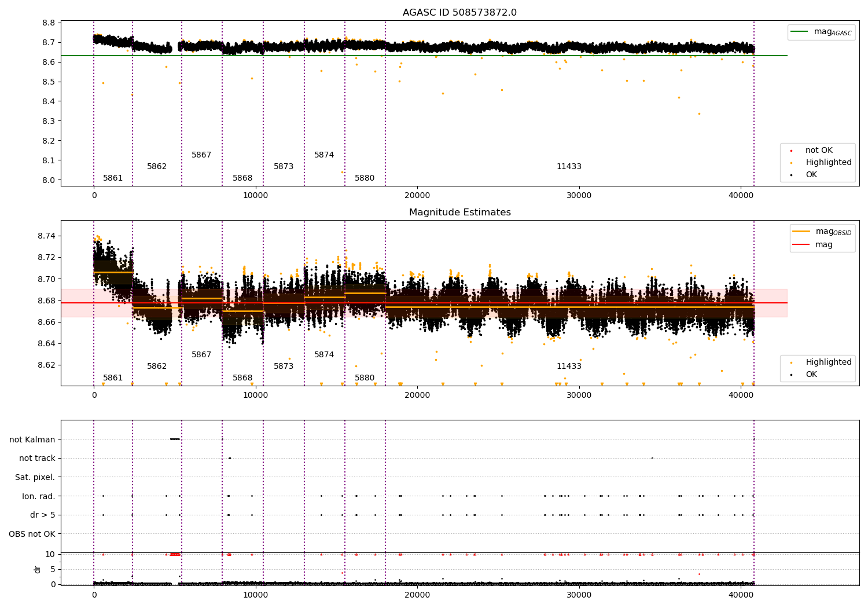Click x-axis tick 20000 in AGASC ID plot
Viewport: 868px width, 608px height.
click(x=417, y=196)
